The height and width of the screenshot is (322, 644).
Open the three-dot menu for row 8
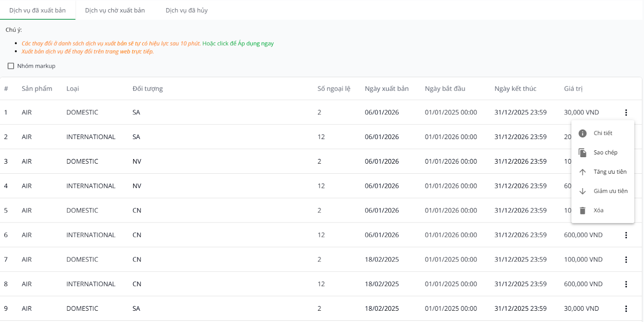pos(626,284)
